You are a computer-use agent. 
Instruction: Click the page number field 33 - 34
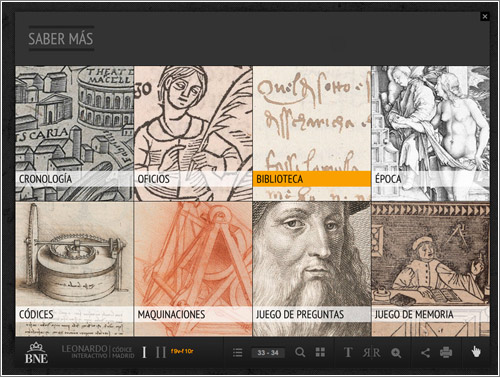click(x=268, y=353)
